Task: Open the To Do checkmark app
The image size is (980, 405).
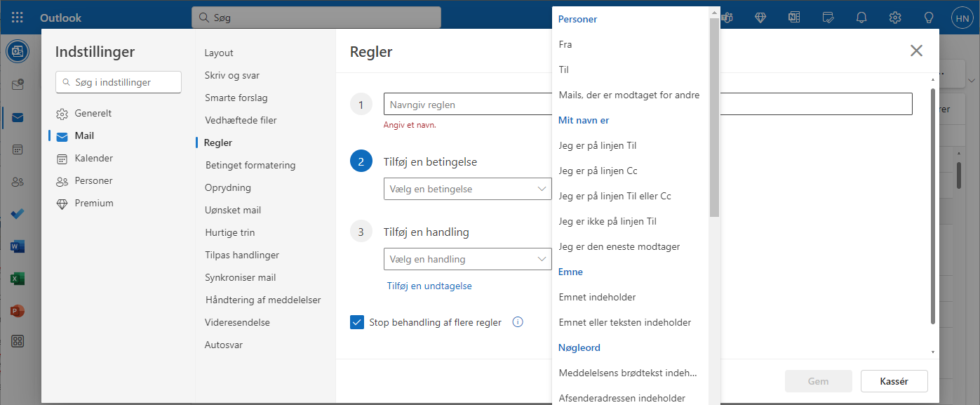Action: point(18,214)
